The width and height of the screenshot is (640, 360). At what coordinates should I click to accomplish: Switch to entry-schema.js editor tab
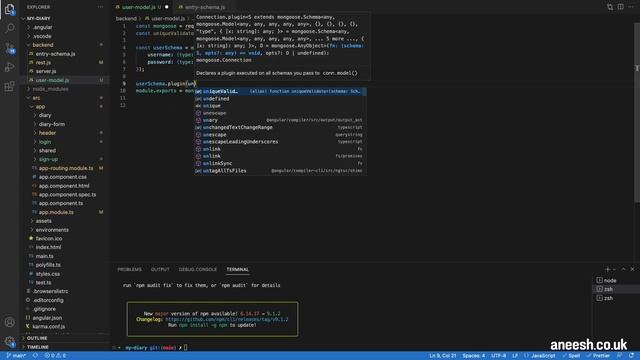(204, 7)
